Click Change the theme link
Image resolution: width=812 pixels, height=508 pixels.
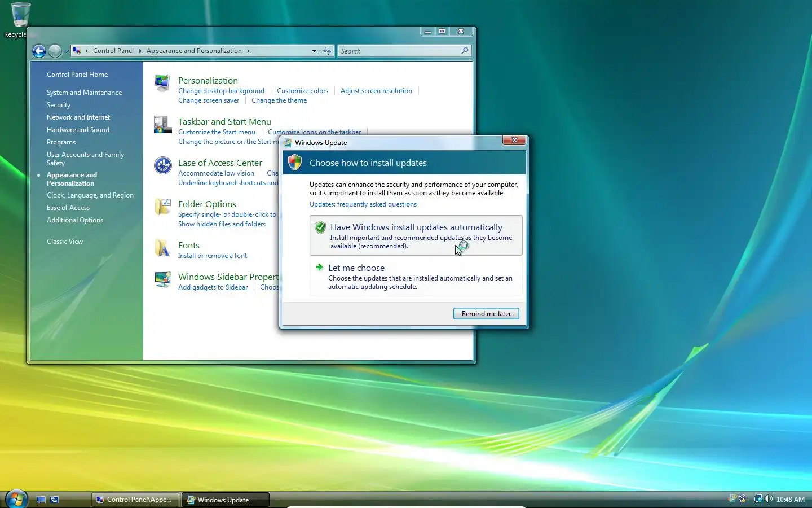click(279, 100)
